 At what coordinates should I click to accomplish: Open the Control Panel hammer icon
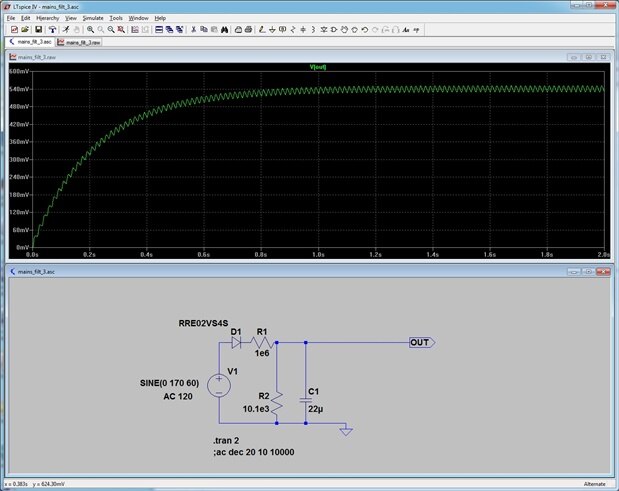point(52,30)
